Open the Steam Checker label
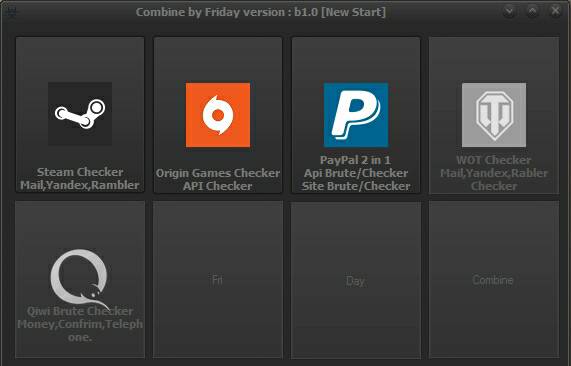This screenshot has height=366, width=571. pyautogui.click(x=80, y=172)
